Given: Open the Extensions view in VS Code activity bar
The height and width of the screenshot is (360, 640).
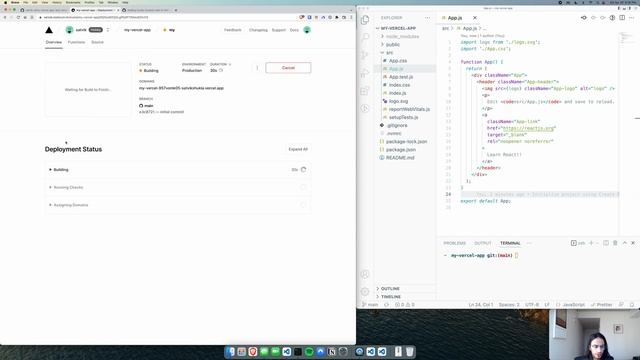Looking at the screenshot, I should point(365,91).
